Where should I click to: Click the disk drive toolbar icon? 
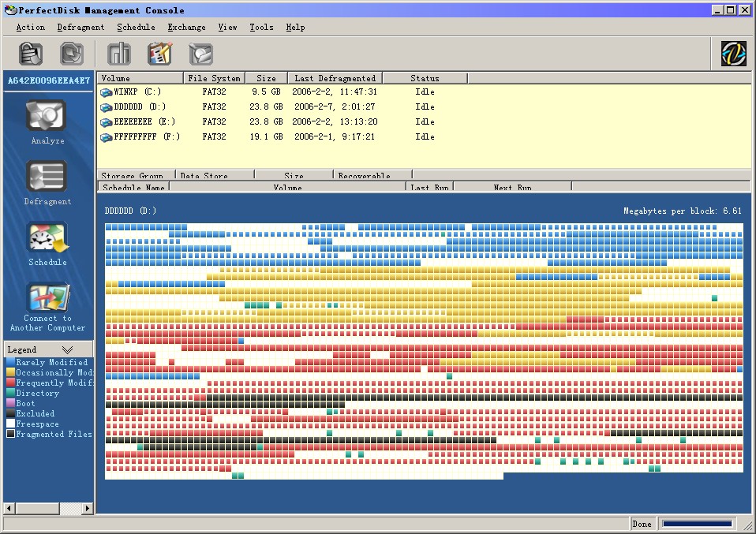click(x=200, y=54)
